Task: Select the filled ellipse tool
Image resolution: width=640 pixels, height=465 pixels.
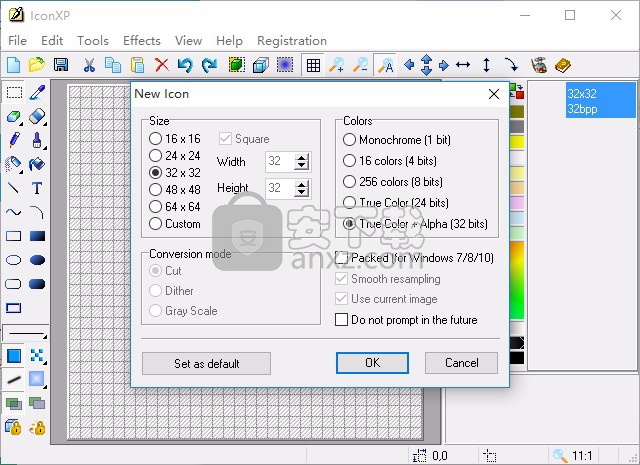Action: pos(37,260)
